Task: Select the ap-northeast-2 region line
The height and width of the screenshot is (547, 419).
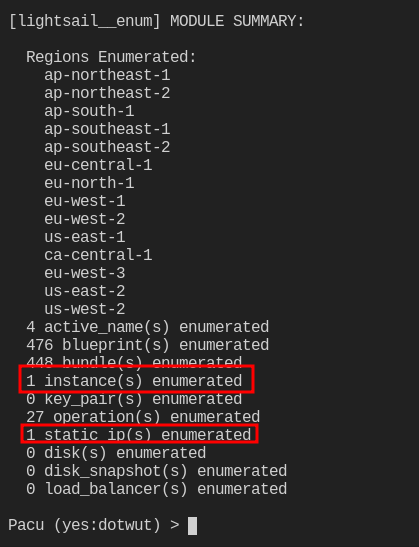Action: click(x=107, y=93)
